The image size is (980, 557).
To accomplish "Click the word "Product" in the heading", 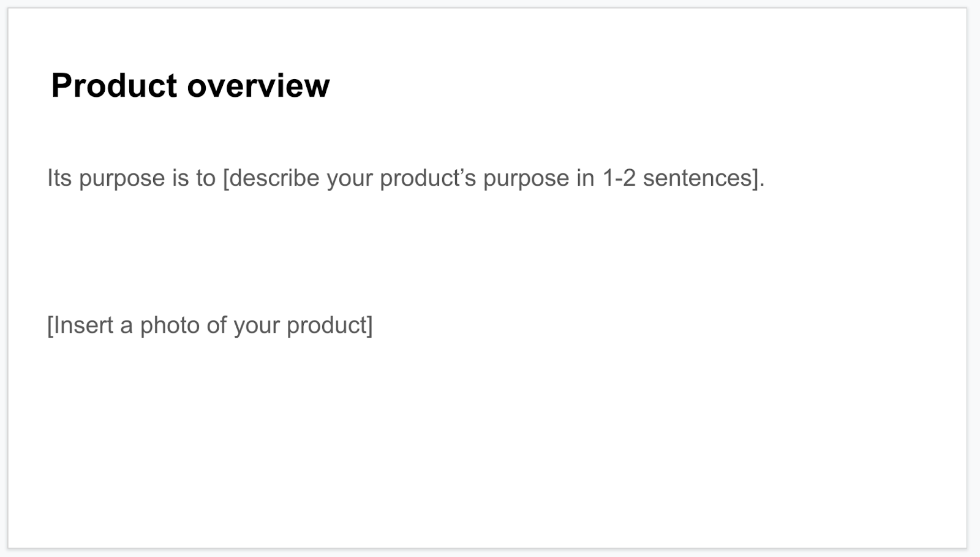I will click(x=114, y=85).
